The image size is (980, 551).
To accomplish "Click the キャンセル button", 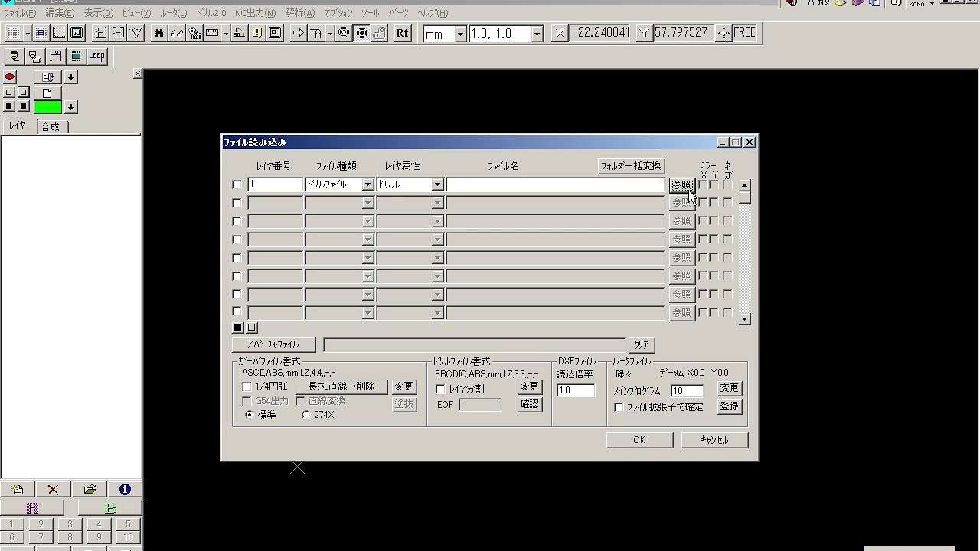I will tap(714, 440).
